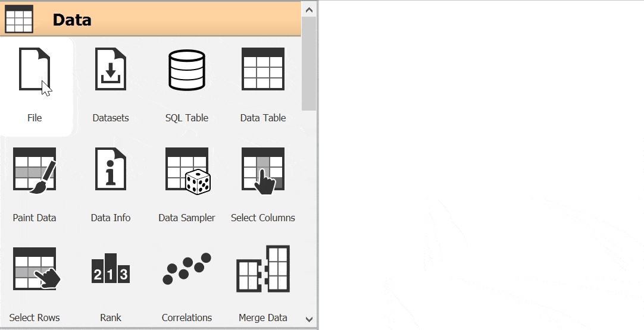Click the Select Columns widget
644x330 pixels.
[263, 171]
